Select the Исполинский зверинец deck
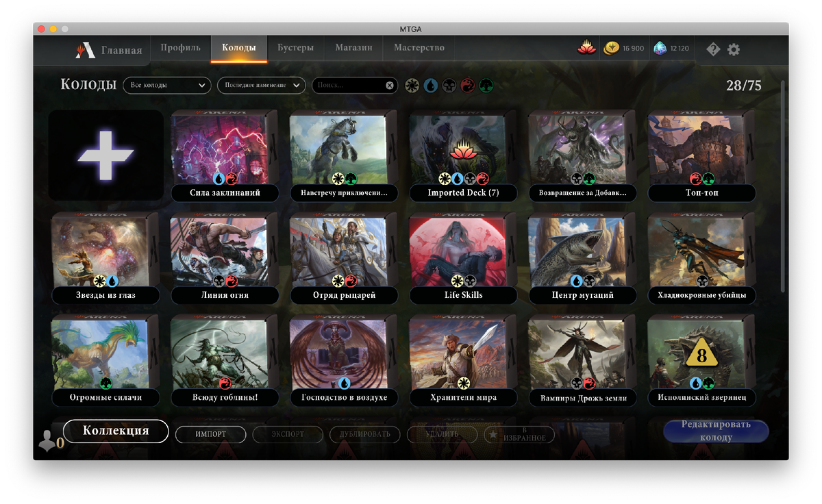822x504 pixels. point(701,360)
